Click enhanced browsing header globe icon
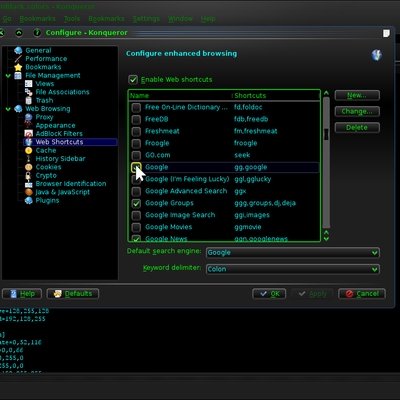 [x=377, y=55]
